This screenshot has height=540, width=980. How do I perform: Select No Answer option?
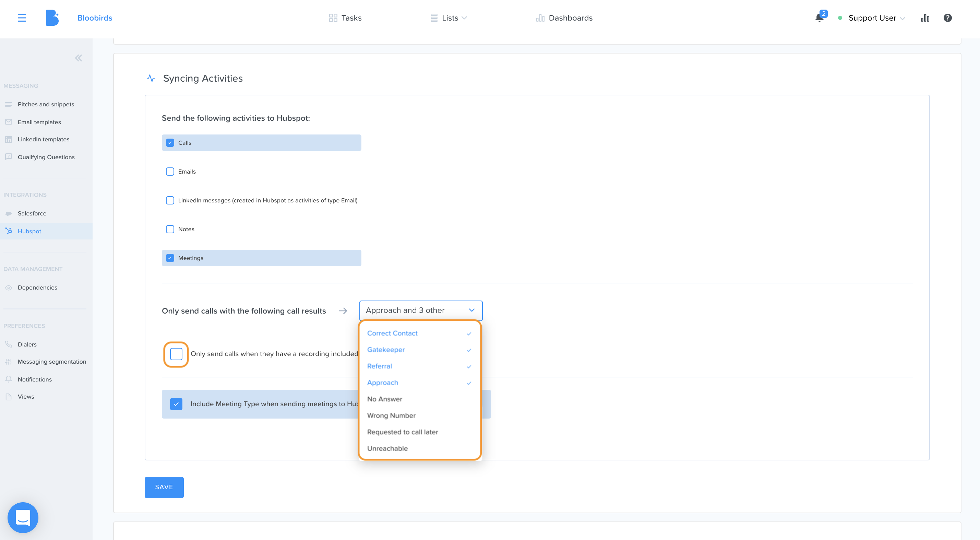(420, 399)
